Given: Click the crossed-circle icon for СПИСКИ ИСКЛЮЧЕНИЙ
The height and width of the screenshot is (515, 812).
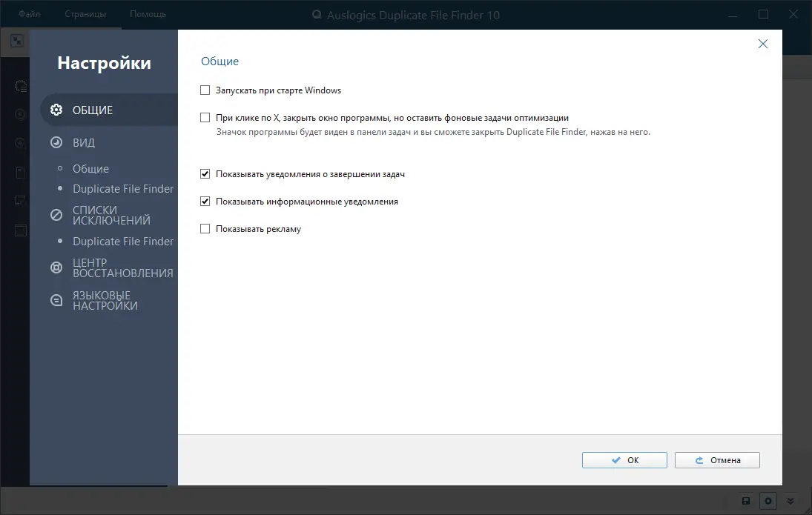Looking at the screenshot, I should tap(56, 215).
